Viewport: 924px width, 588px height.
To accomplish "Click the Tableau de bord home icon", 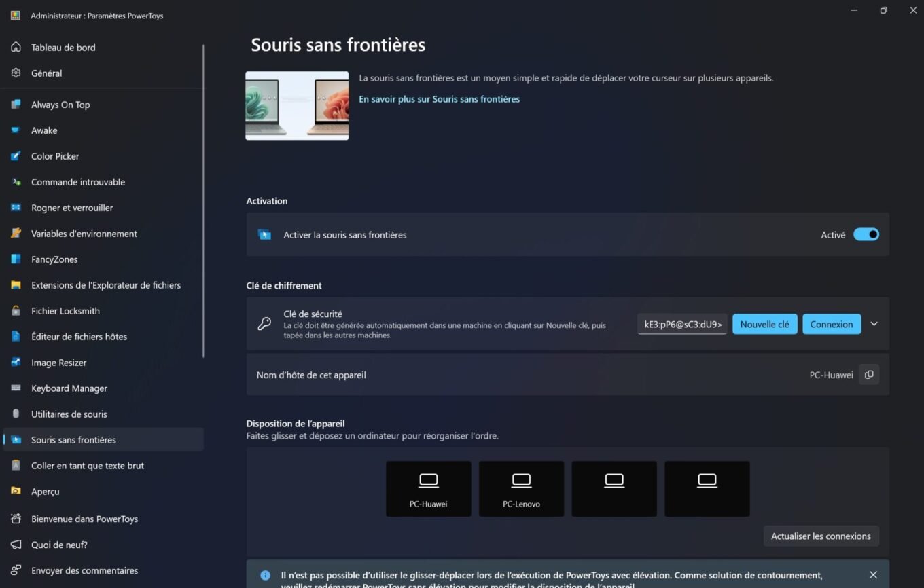I will pyautogui.click(x=16, y=48).
